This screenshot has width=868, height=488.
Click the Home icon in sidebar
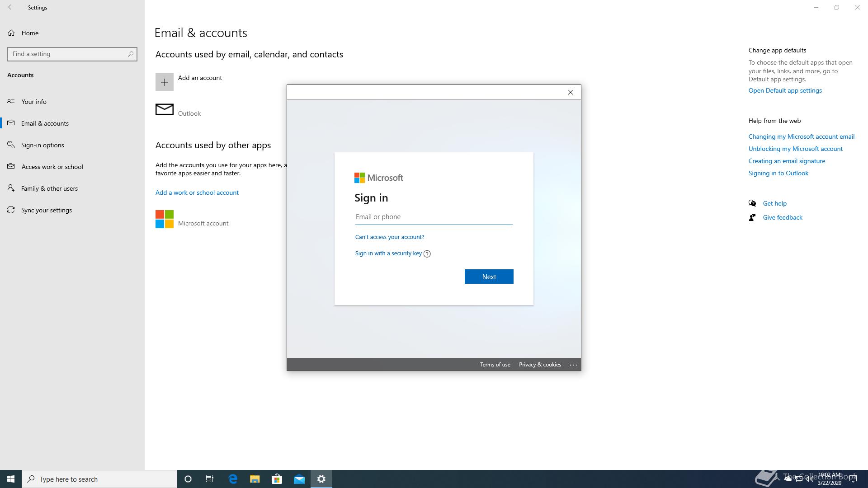click(x=12, y=33)
